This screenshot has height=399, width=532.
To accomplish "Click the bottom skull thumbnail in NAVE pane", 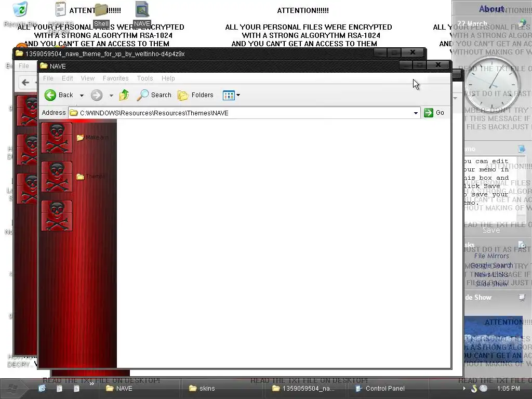I will coord(57,216).
